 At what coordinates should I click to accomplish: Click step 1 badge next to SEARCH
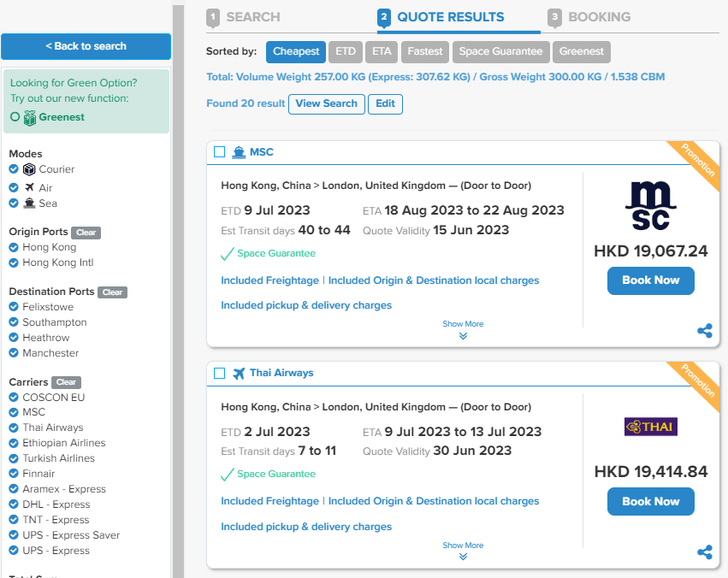pos(213,18)
